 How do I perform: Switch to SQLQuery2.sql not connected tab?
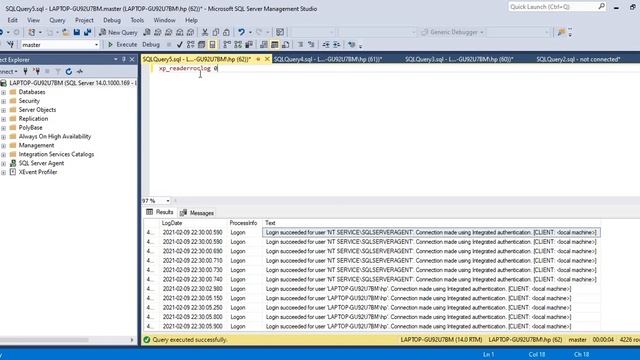pyautogui.click(x=578, y=59)
